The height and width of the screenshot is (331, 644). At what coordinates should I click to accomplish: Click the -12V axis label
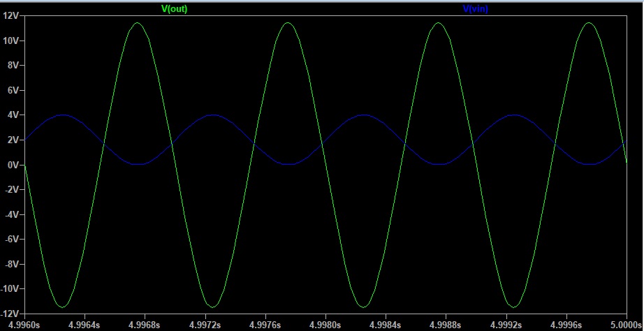pos(10,314)
